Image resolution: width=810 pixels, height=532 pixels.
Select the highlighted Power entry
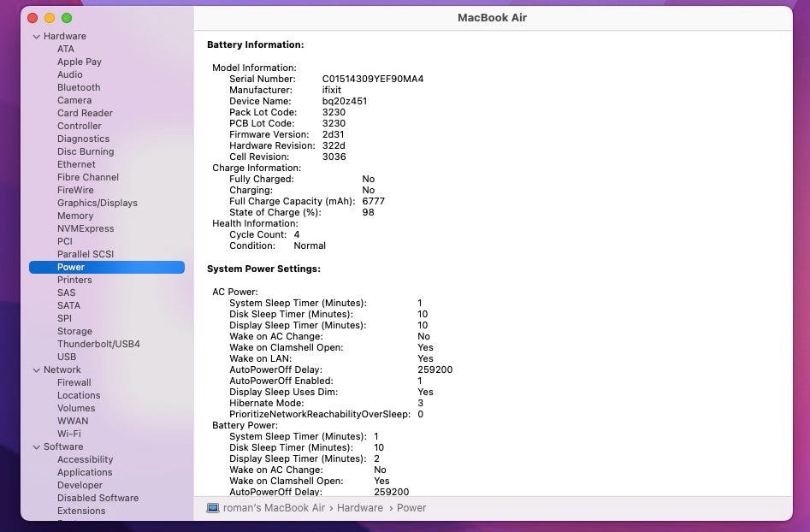107,267
